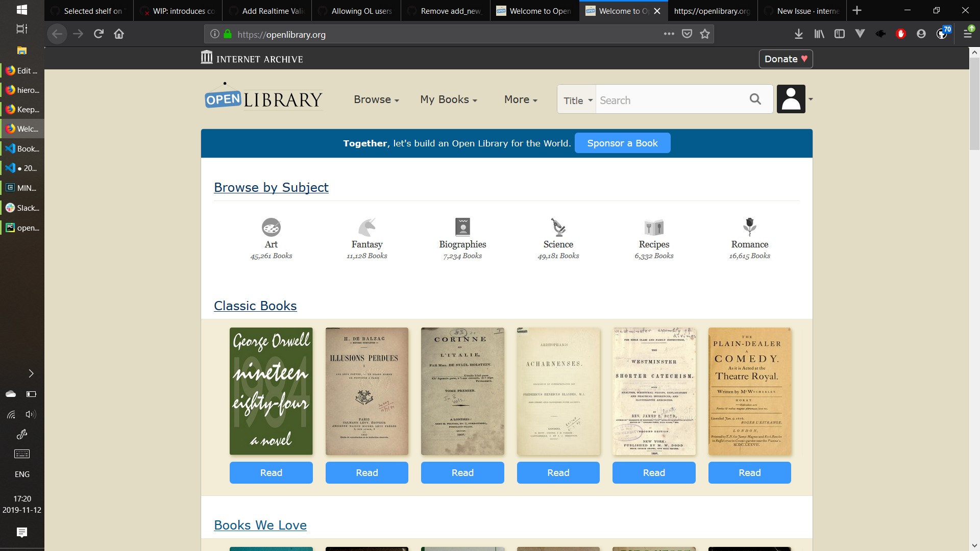
Task: Click the red stop-hand extension icon
Action: click(x=901, y=34)
